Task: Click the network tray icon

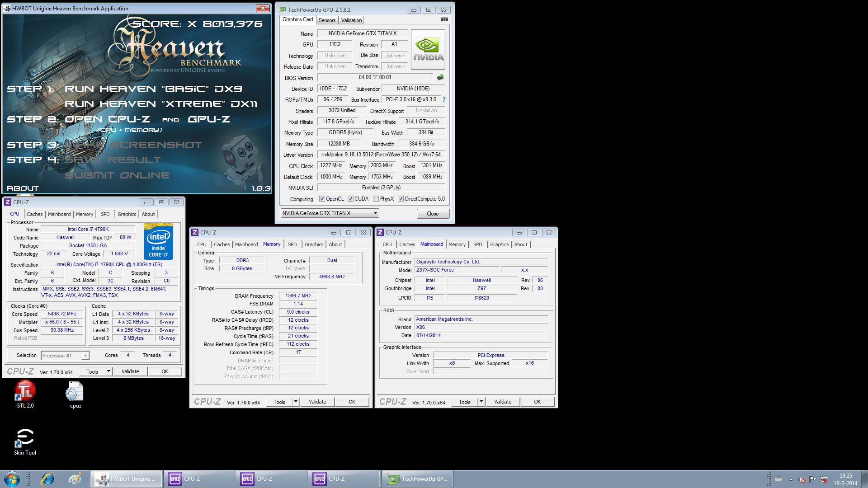Action: [824, 479]
